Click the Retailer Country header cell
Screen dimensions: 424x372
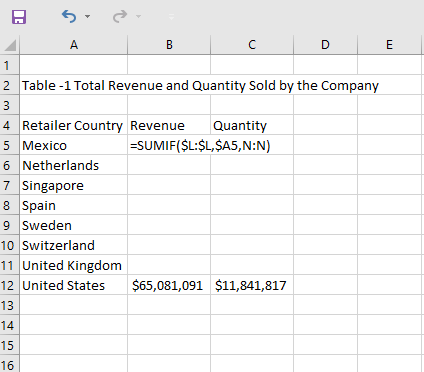pos(74,125)
